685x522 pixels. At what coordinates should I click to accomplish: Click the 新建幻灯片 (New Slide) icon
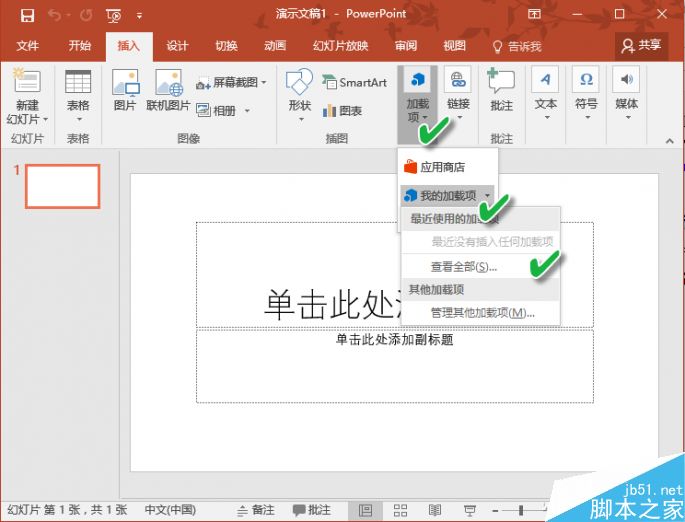coord(27,81)
